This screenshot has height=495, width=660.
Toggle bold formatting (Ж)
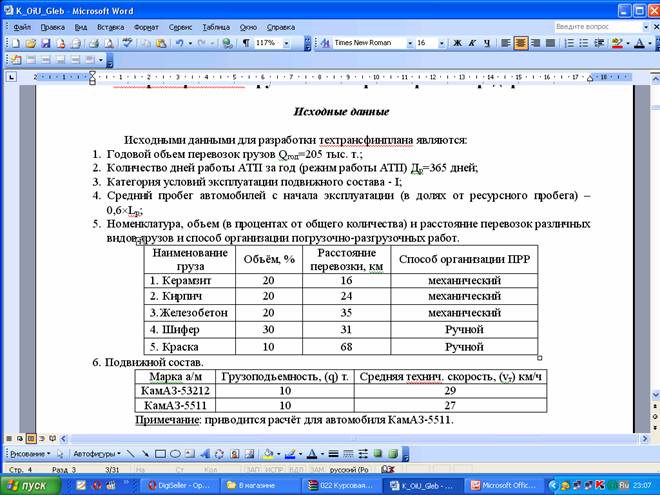(457, 44)
